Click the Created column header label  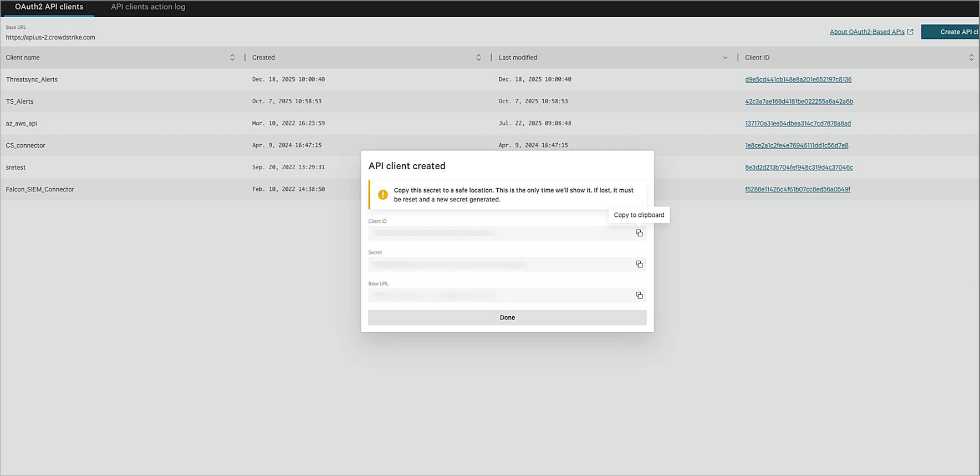263,58
